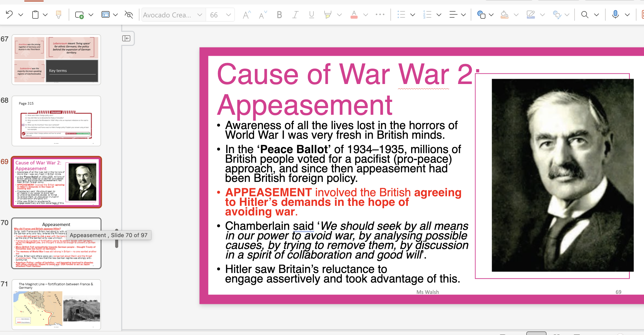Collapse the slide thumbnail pane button
This screenshot has height=335, width=644.
pyautogui.click(x=126, y=38)
